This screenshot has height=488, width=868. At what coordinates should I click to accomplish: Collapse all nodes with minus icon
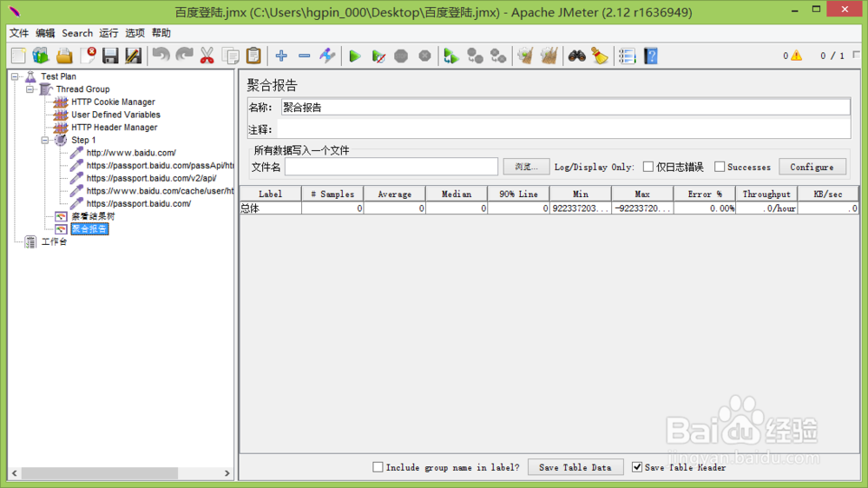[x=304, y=56]
